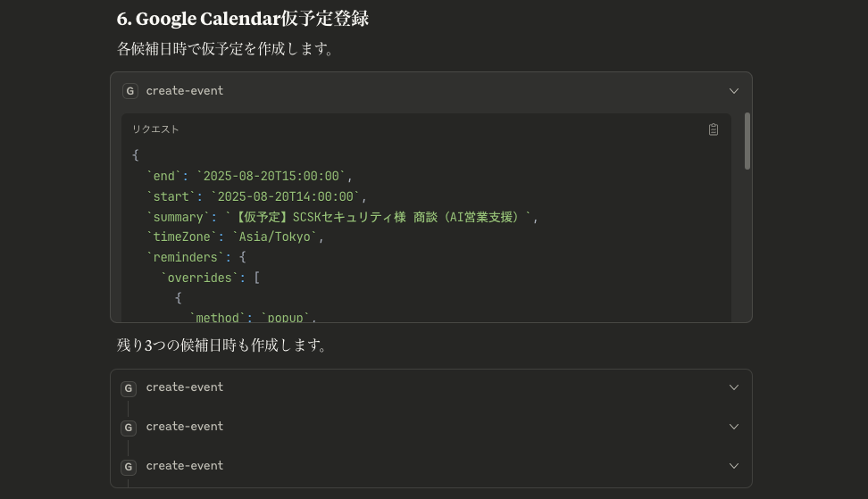This screenshot has height=499, width=868.
Task: Click the G icon of the second collapsed create-event row
Action: click(x=129, y=428)
